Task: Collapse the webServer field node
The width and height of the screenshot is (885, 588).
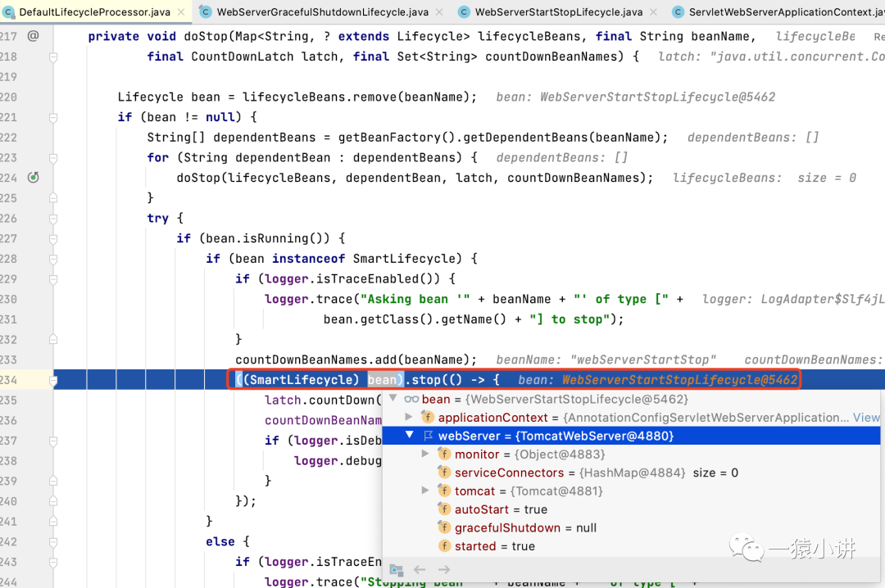Action: pyautogui.click(x=410, y=436)
